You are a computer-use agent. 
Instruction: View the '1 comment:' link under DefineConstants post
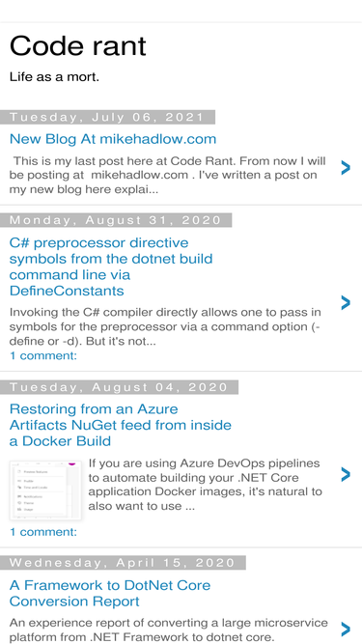[43, 355]
